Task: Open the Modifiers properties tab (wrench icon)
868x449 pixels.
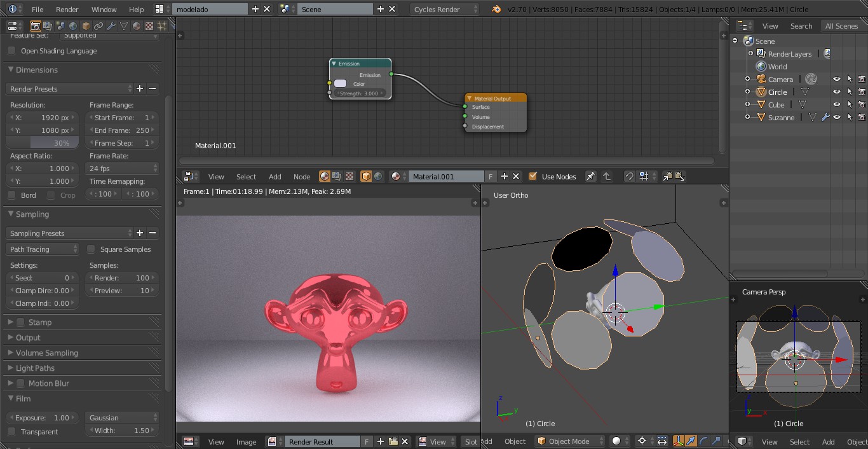Action: 111,26
